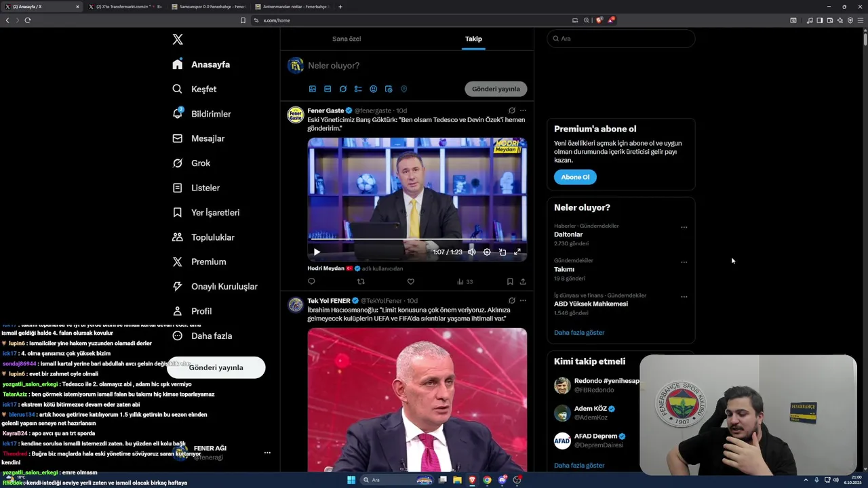Click composer Gönderi yayınla button
Screen dimensions: 868x488
[496, 89]
